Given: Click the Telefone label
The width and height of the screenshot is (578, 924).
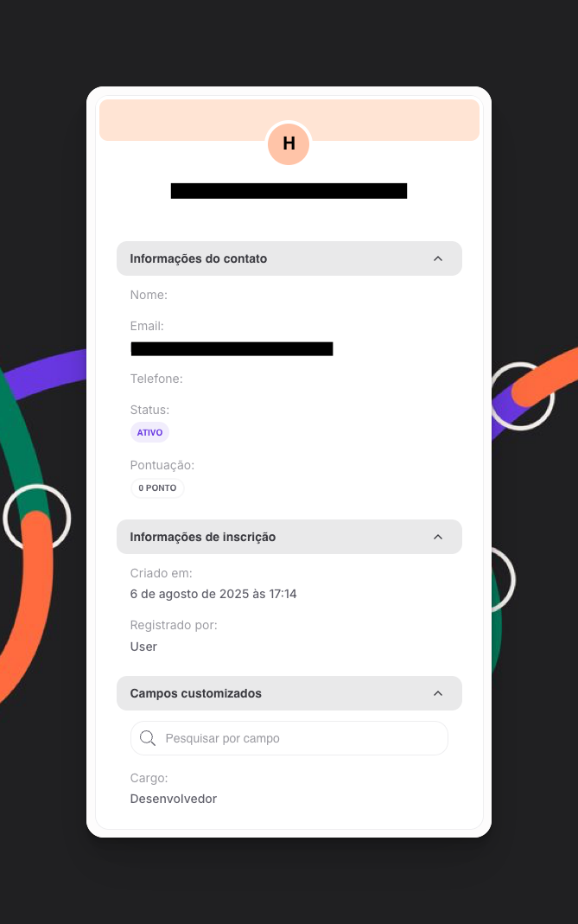Looking at the screenshot, I should (156, 379).
